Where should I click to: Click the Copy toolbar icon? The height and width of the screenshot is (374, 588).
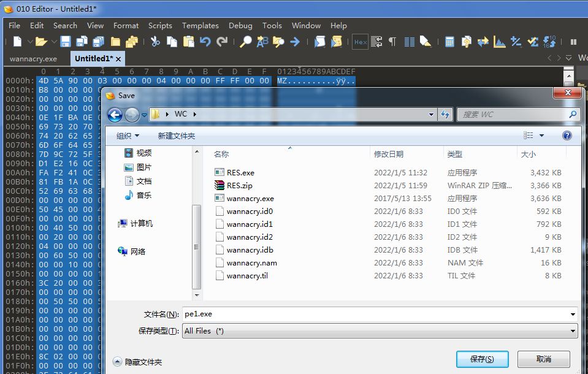(x=172, y=42)
